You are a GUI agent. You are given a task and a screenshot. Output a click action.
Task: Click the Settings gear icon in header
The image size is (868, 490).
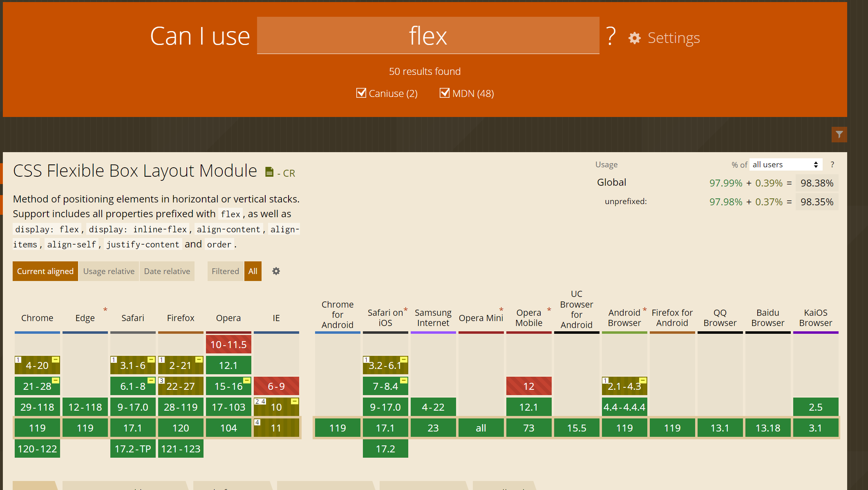click(x=634, y=38)
